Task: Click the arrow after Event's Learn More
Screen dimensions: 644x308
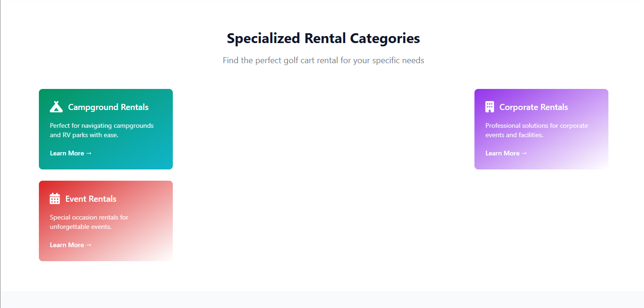Action: (89, 245)
